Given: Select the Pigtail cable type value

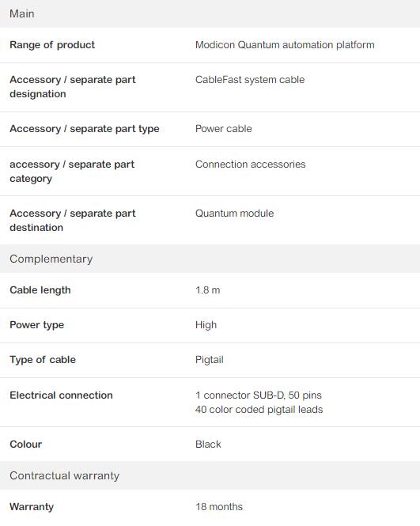Looking at the screenshot, I should 210,360.
